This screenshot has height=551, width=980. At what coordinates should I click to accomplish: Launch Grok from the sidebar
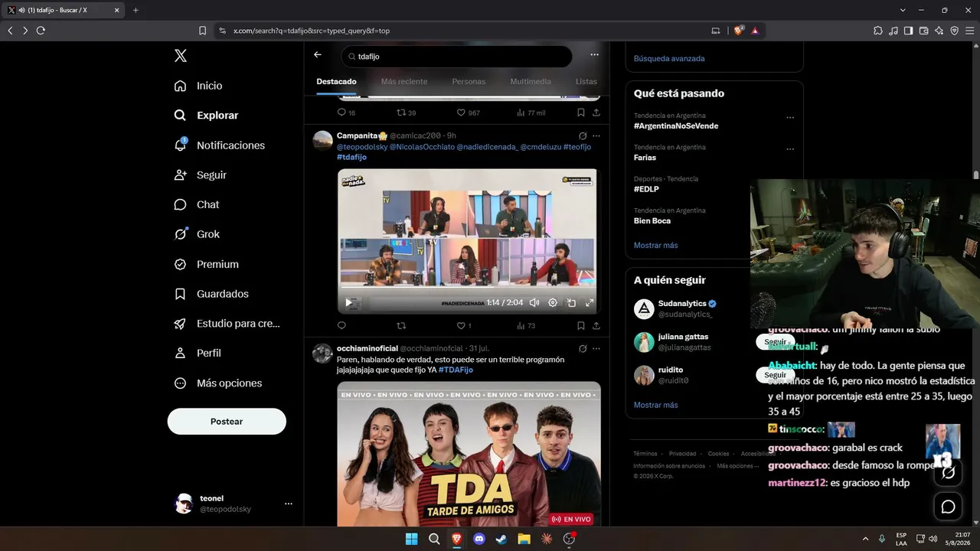click(x=197, y=234)
